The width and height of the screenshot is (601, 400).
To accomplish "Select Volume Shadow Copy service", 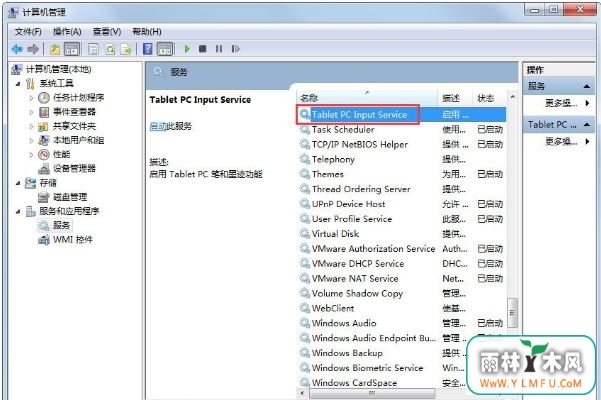I will click(x=402, y=293).
